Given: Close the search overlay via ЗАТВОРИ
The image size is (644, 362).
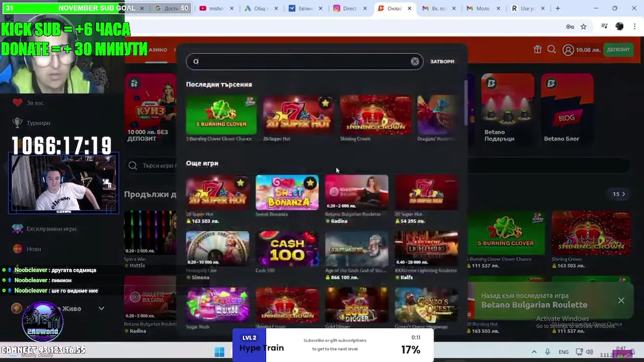Looking at the screenshot, I should tap(442, 61).
